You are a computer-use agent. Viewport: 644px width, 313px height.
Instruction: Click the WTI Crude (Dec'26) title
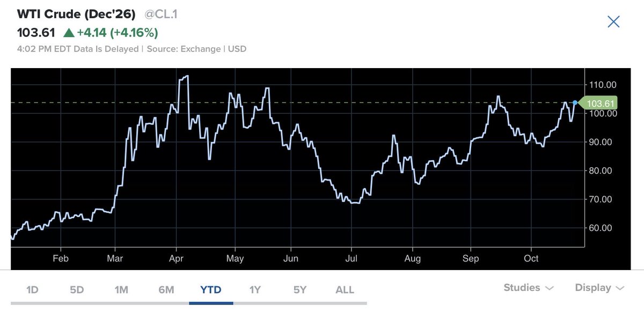(x=77, y=14)
